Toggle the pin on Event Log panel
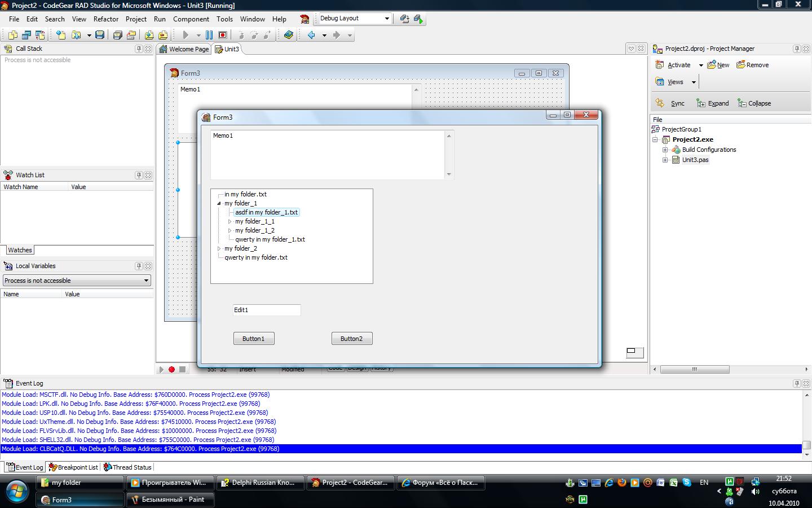 click(x=797, y=383)
